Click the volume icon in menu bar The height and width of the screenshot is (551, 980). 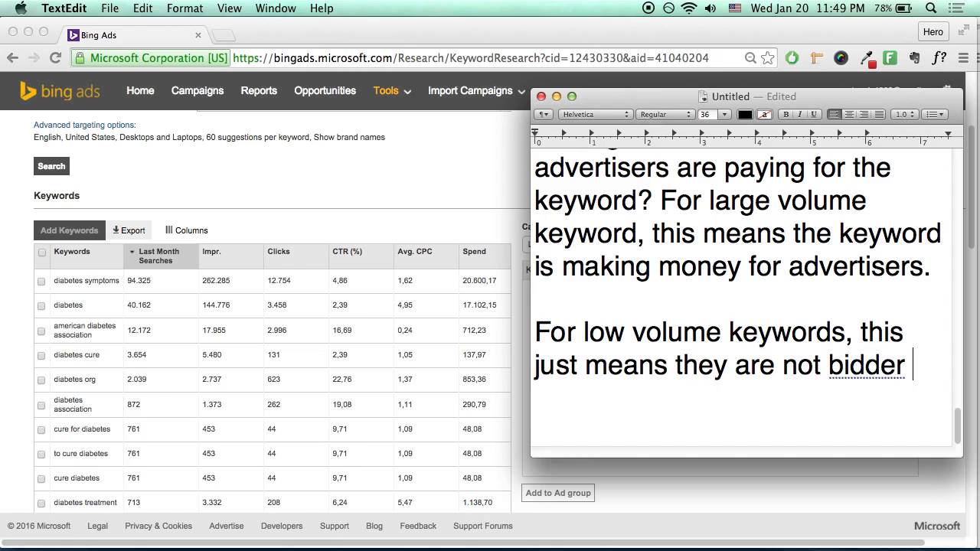pyautogui.click(x=710, y=8)
